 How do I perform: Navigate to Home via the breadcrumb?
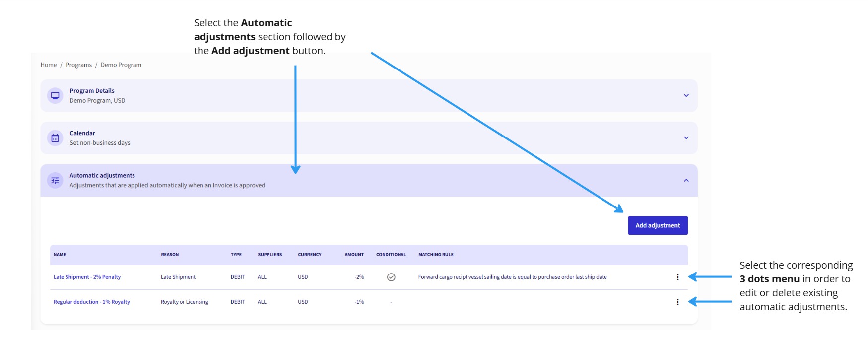tap(48, 65)
